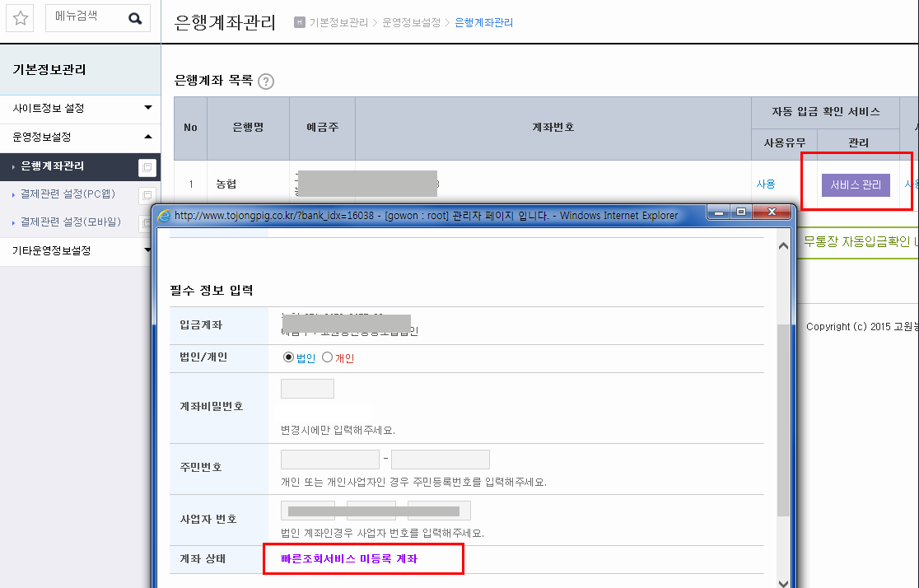Click the 메뉴검색 search field

[x=86, y=18]
